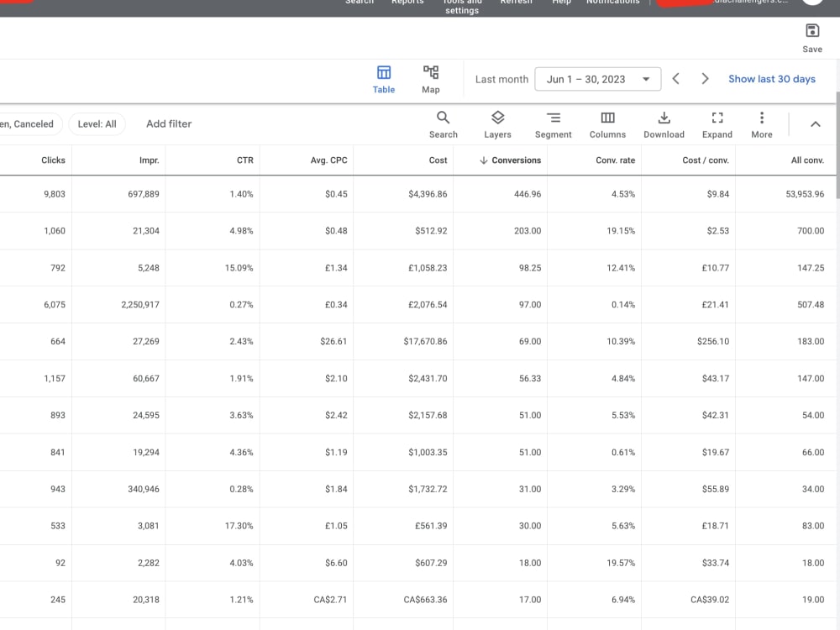Image resolution: width=840 pixels, height=630 pixels.
Task: Sort by All conv. column header
Action: tap(807, 160)
